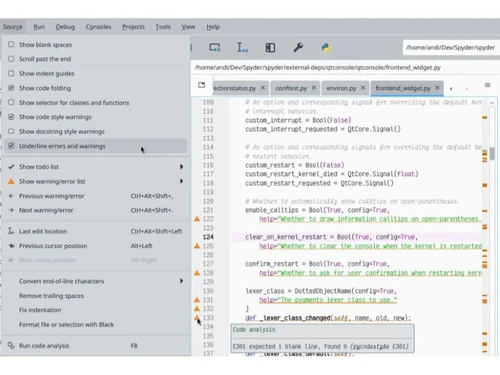The image size is (500, 375).
Task: Click the custom_interrupt_requested code line
Action: 323,129
